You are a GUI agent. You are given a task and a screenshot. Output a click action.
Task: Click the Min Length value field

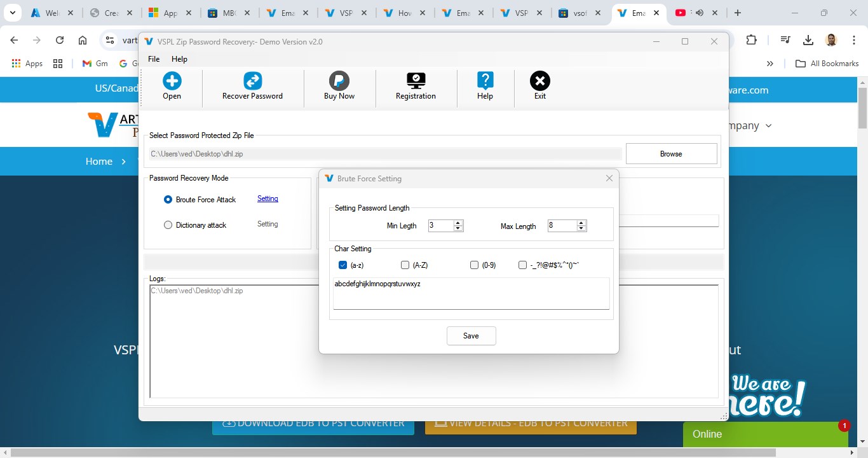[441, 225]
